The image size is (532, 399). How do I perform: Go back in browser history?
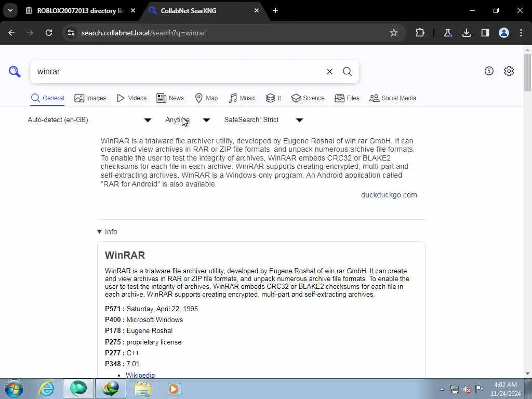[11, 33]
